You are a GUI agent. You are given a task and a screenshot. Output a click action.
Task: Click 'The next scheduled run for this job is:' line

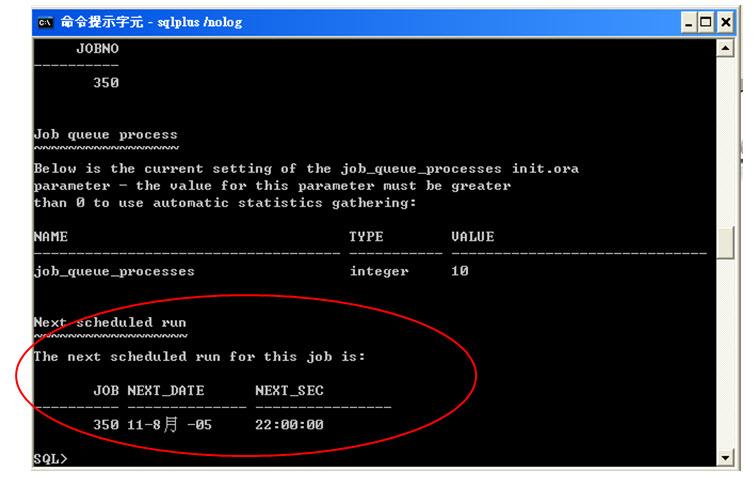coord(199,357)
